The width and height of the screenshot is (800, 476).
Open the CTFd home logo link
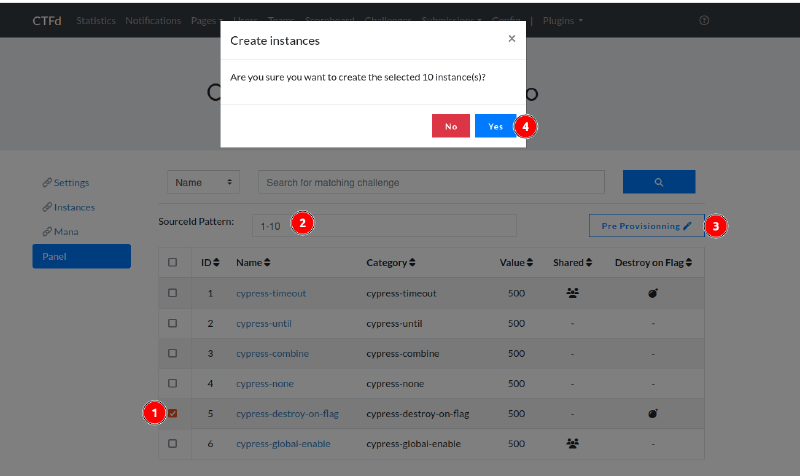[47, 20]
